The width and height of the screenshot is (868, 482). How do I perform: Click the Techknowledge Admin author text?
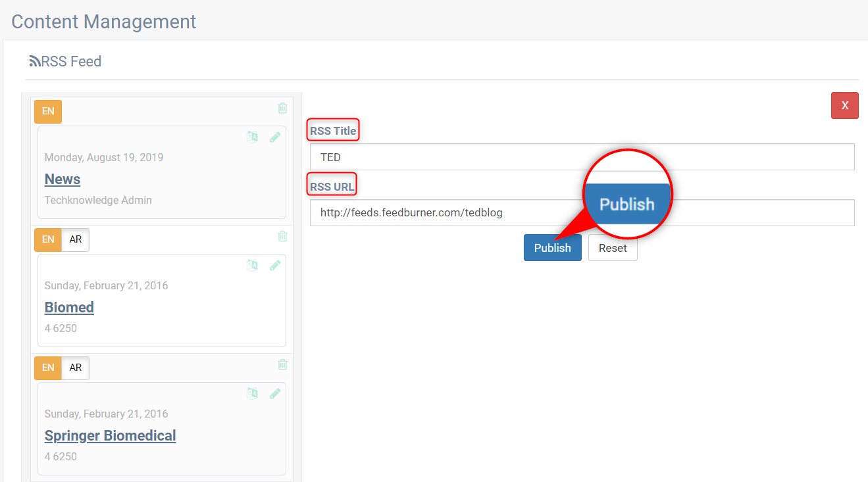pos(98,200)
